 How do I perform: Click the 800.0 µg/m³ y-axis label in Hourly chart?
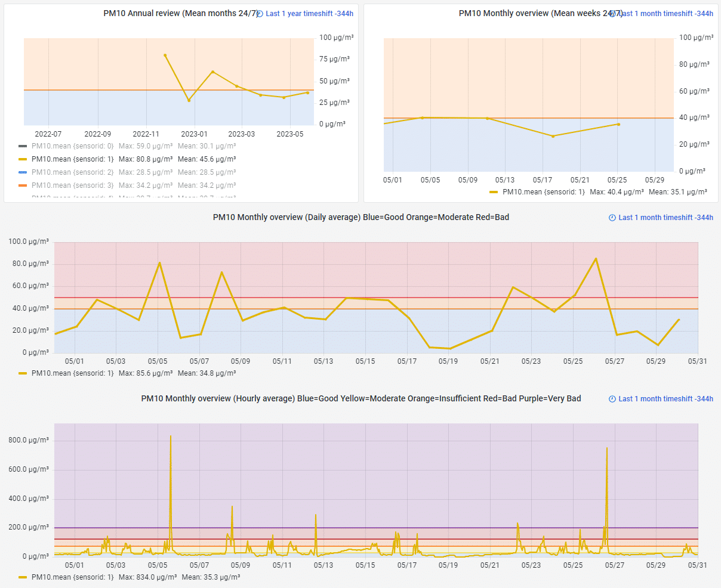(x=29, y=441)
